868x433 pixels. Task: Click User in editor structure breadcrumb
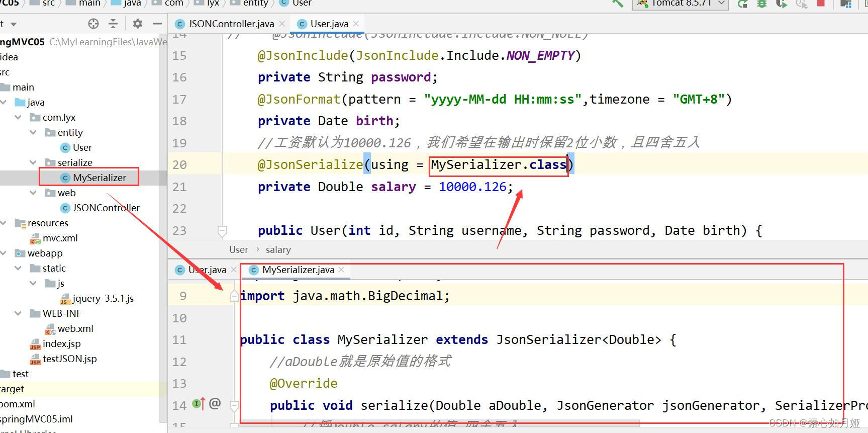pyautogui.click(x=239, y=250)
